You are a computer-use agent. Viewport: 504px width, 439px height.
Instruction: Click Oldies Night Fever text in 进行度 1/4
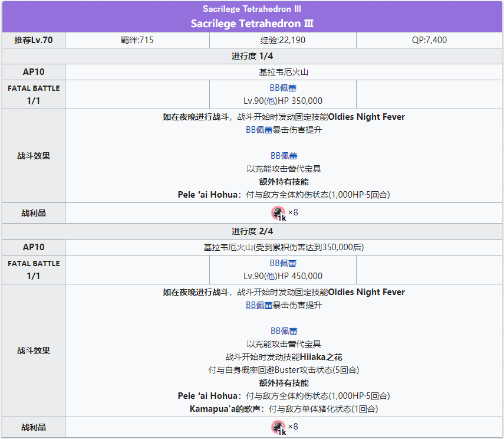[367, 117]
